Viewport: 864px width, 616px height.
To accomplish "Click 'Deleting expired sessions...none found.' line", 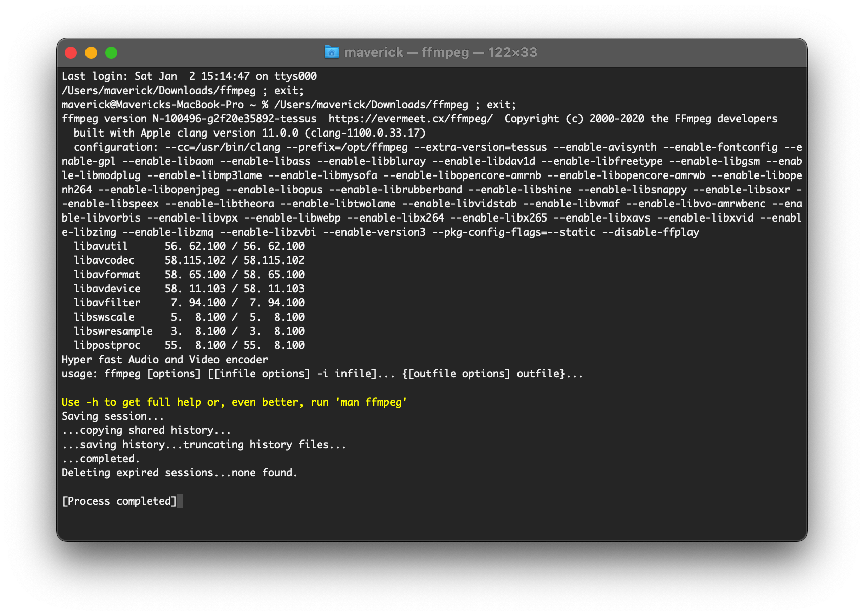I will pyautogui.click(x=180, y=473).
